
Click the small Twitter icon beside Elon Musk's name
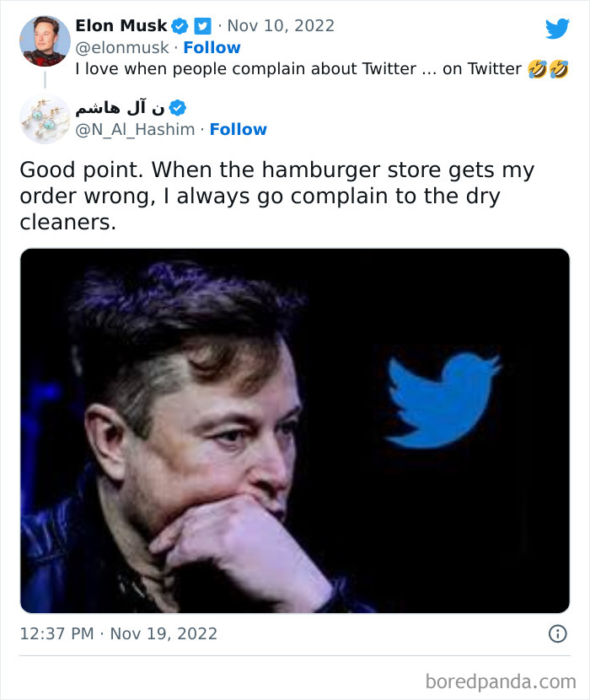201,25
